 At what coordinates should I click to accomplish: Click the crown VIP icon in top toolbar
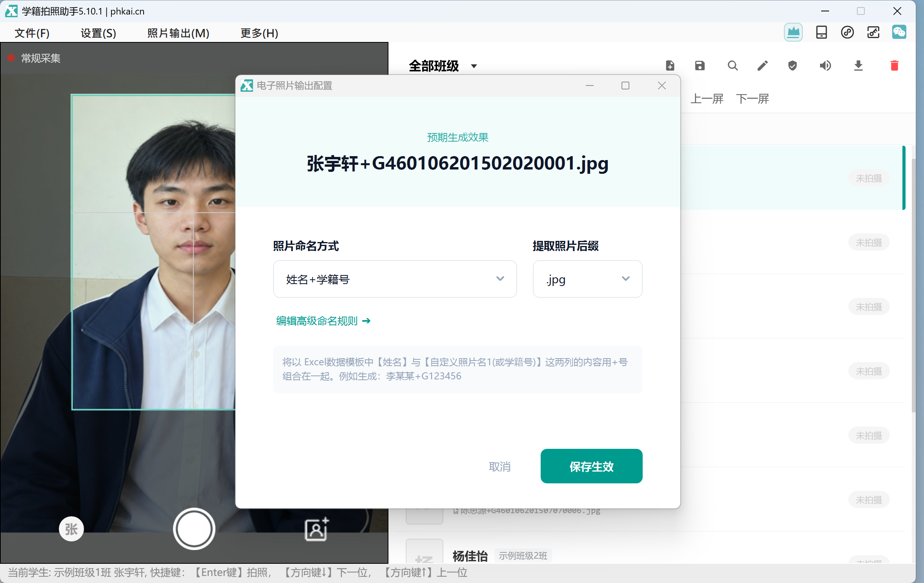click(793, 33)
